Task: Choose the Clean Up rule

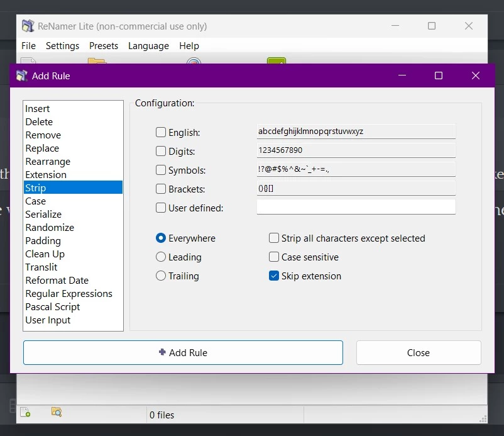Action: (74, 254)
